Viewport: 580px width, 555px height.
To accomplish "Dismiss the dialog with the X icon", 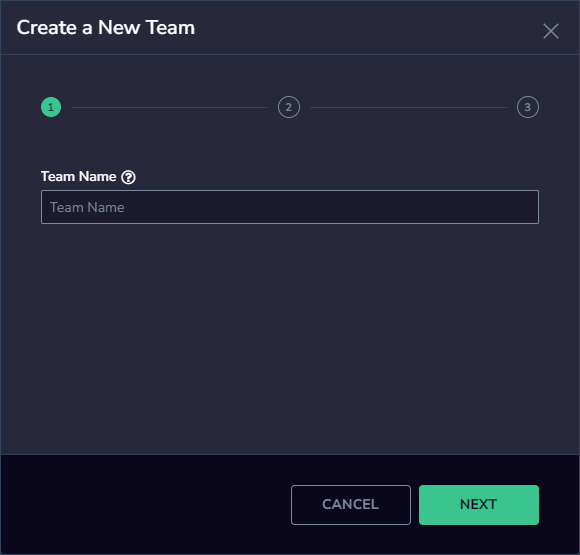I will 550,31.
